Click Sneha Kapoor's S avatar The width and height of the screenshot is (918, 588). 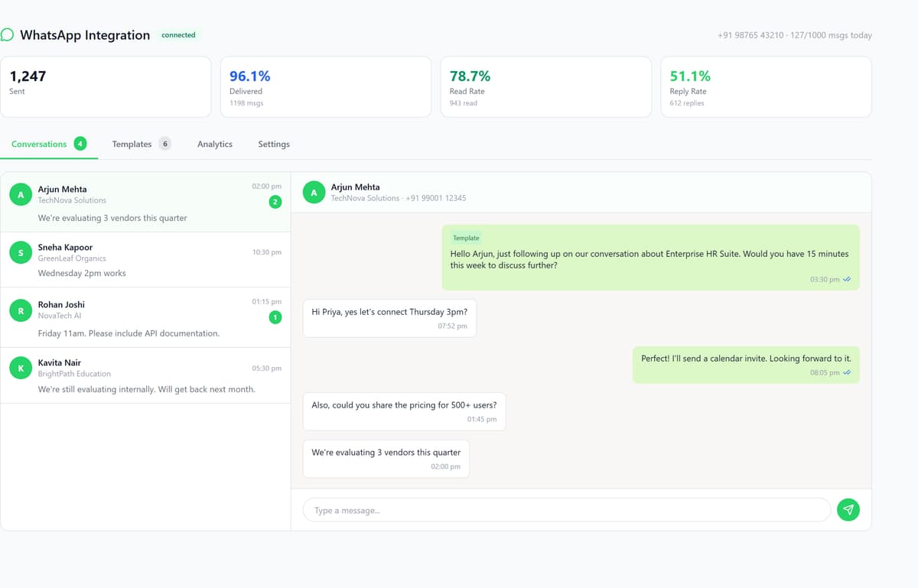pos(21,253)
